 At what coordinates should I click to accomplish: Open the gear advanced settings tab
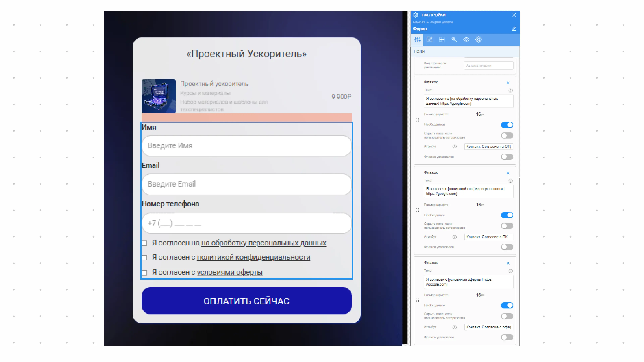[478, 40]
